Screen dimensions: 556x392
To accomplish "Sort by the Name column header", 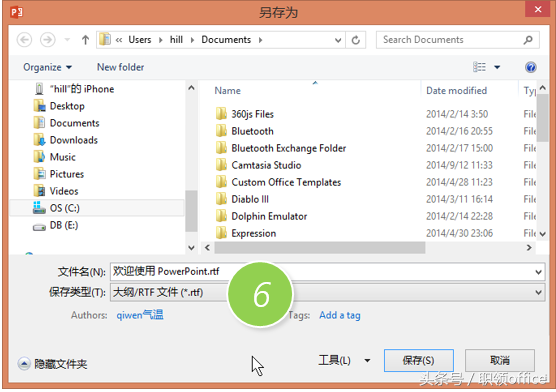I will coord(228,91).
